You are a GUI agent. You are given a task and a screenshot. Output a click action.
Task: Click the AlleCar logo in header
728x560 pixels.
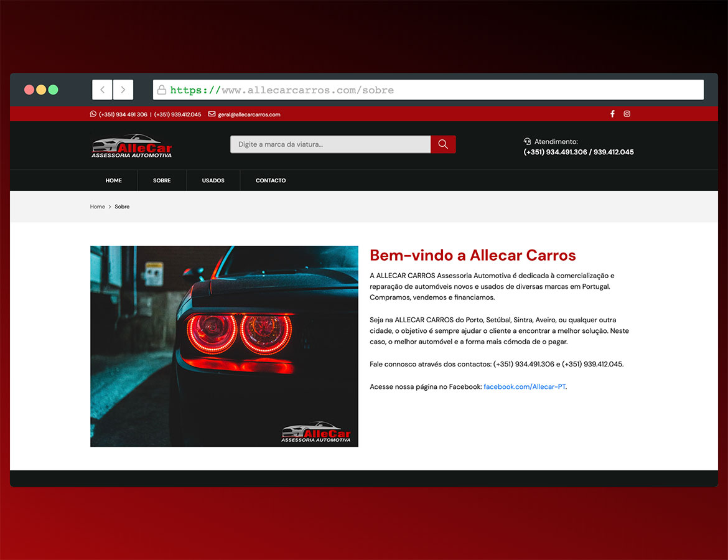132,146
